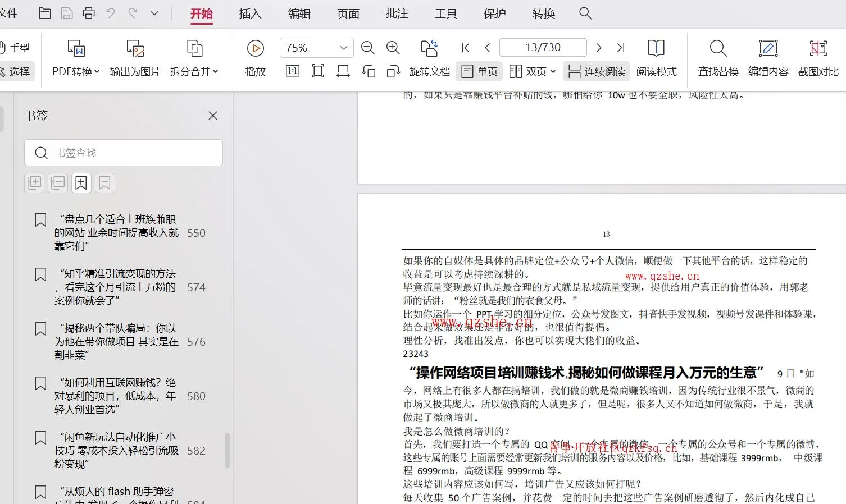The width and height of the screenshot is (846, 504).
Task: Open the 插入 ribbon tab
Action: click(x=251, y=13)
